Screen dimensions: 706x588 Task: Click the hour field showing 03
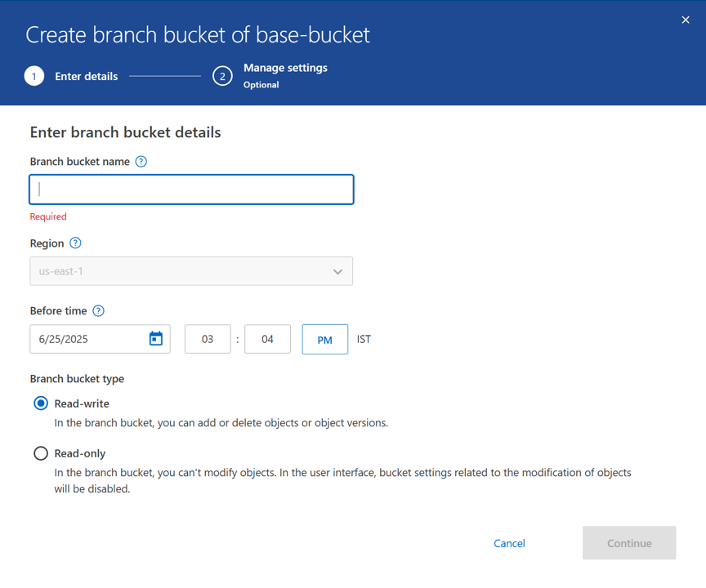coord(208,340)
